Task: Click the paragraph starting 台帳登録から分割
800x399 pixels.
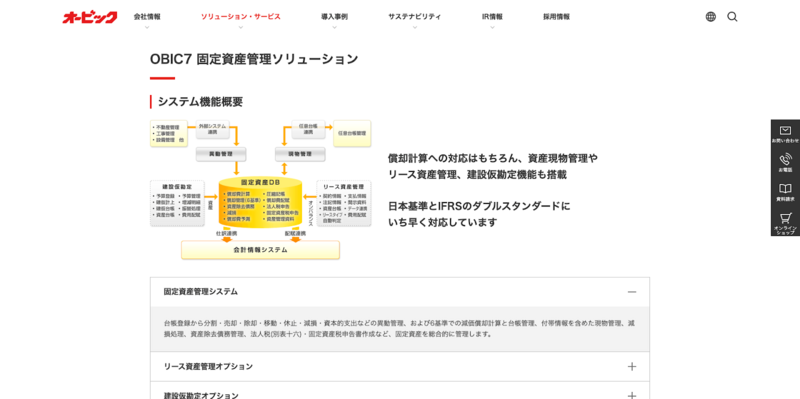Action: (399, 329)
